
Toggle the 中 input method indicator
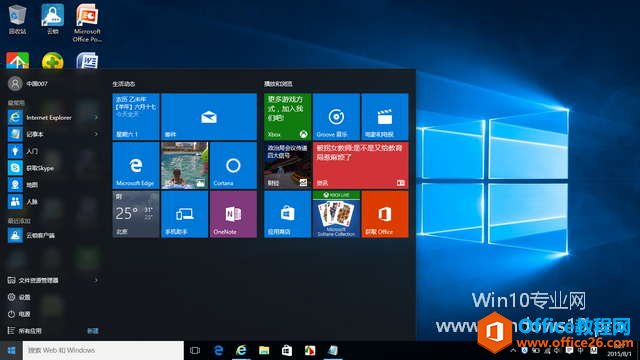pos(581,351)
